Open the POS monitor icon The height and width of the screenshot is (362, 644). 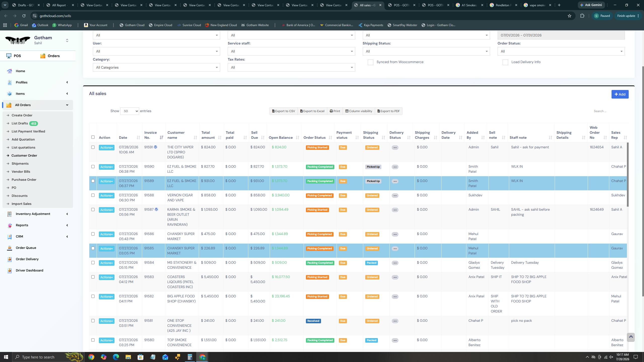[9, 56]
